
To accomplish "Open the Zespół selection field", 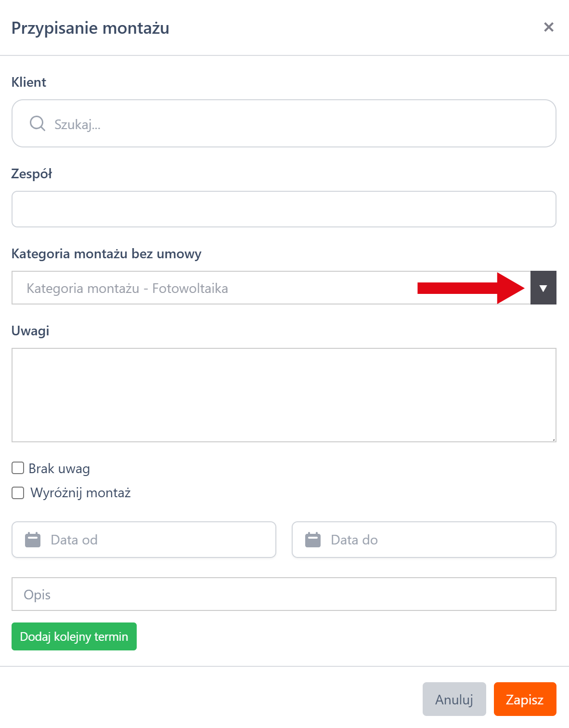I will coord(284,209).
